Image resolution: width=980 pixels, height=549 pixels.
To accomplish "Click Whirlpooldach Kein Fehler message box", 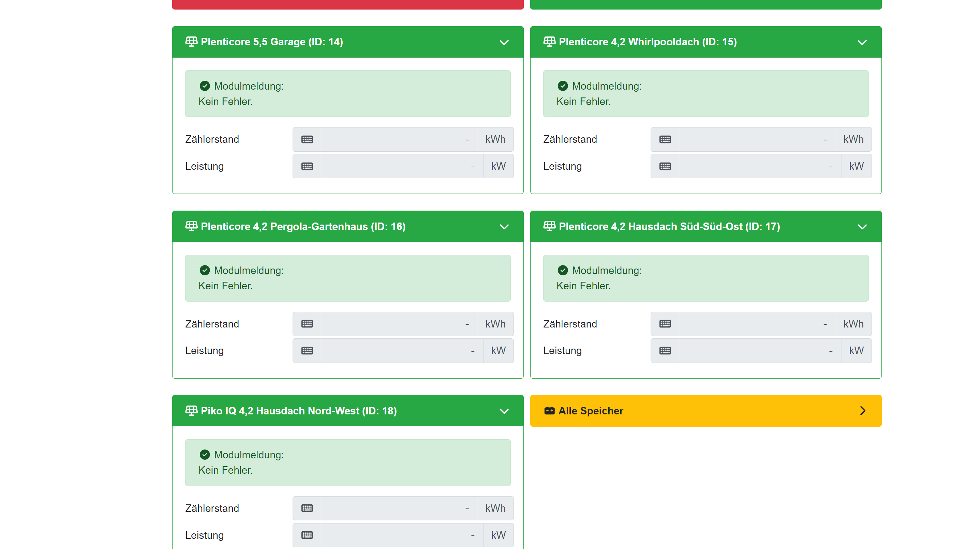I will (x=705, y=93).
